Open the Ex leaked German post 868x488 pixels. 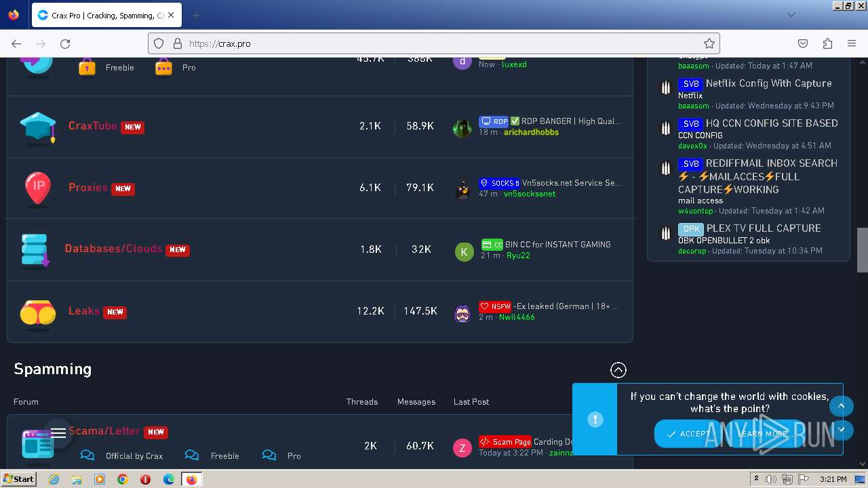[x=566, y=306]
